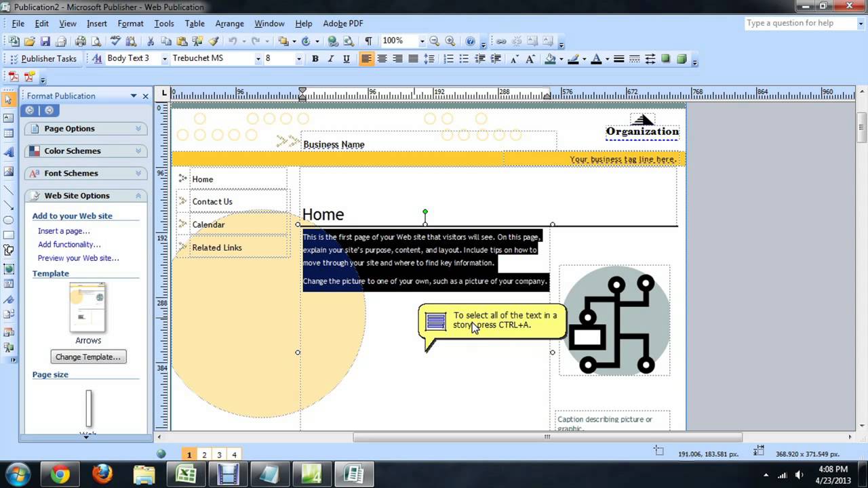Select the Picture Frame tool in Objects bar
The height and width of the screenshot is (488, 868).
pos(8,171)
